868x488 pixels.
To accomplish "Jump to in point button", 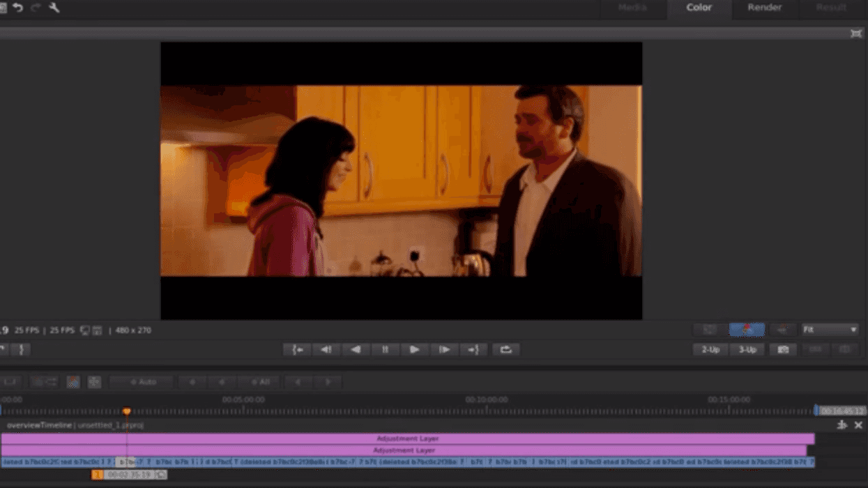I will tap(298, 350).
